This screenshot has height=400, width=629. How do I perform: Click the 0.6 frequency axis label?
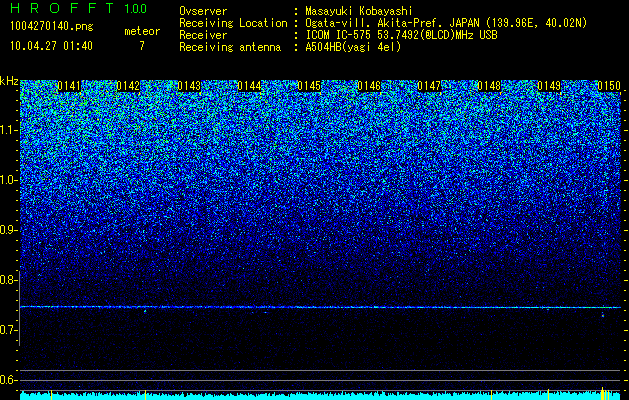7,380
